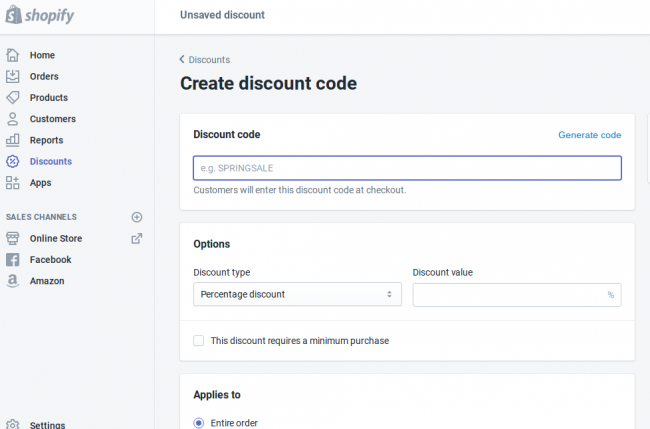Click the Shopify logo icon
Image resolution: width=650 pixels, height=429 pixels.
13,15
